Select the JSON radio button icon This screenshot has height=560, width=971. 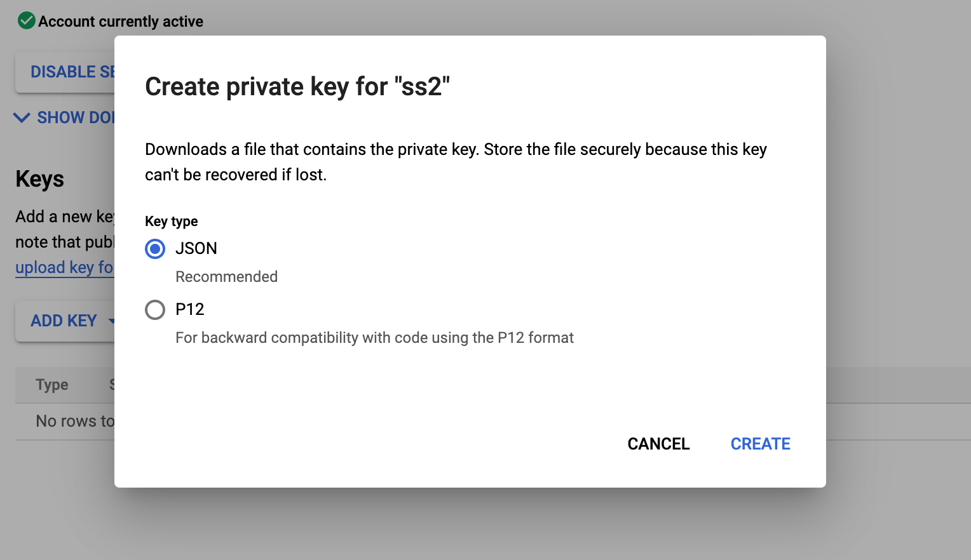155,249
